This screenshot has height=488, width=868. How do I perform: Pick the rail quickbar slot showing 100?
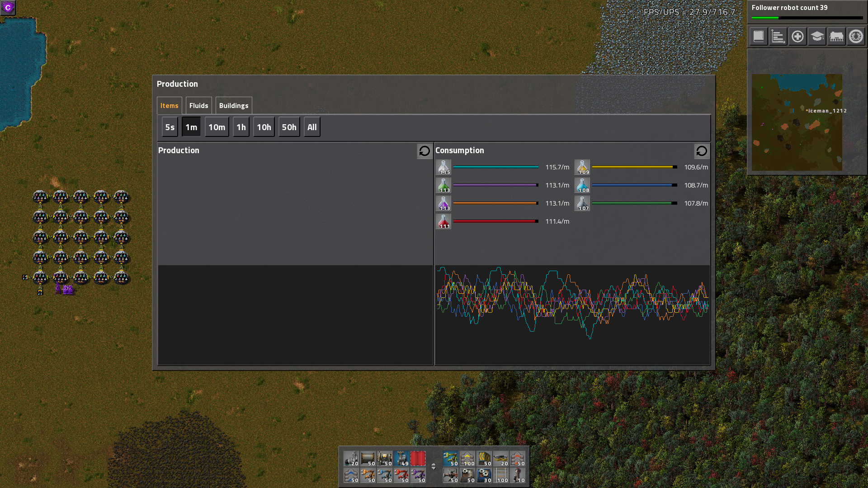[x=501, y=475]
